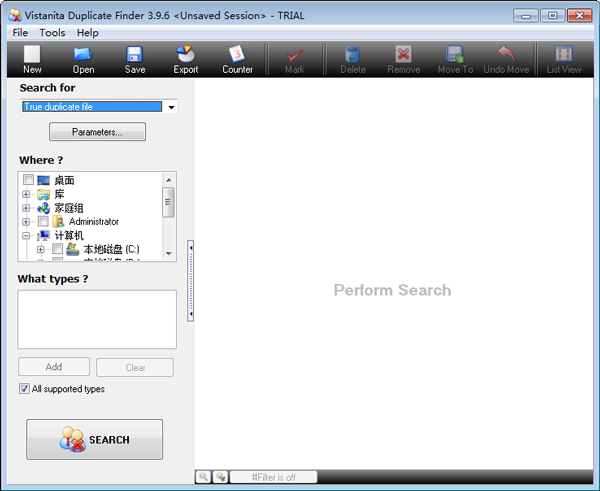Click the Administrator user icon
The width and height of the screenshot is (600, 491).
click(58, 221)
